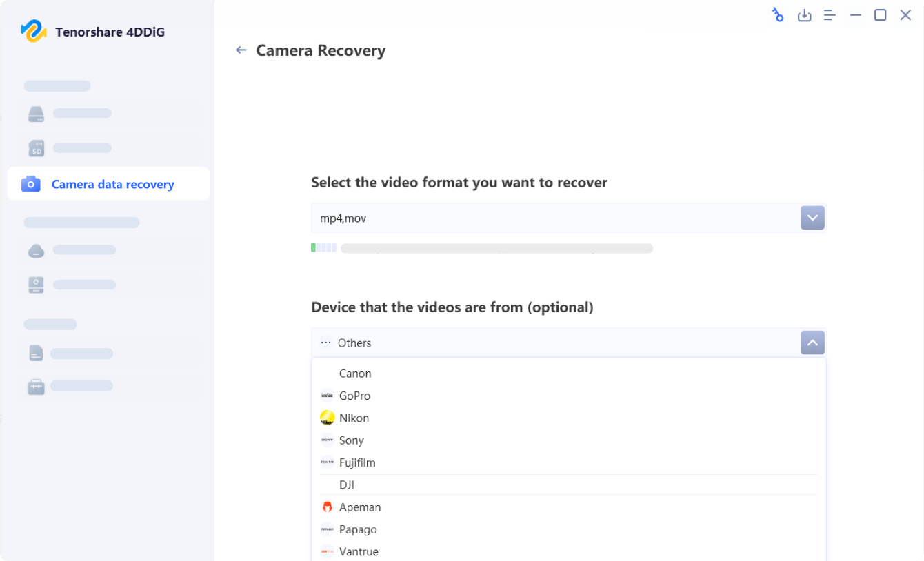
Task: Click the hard drive icon in sidebar
Action: click(x=36, y=114)
